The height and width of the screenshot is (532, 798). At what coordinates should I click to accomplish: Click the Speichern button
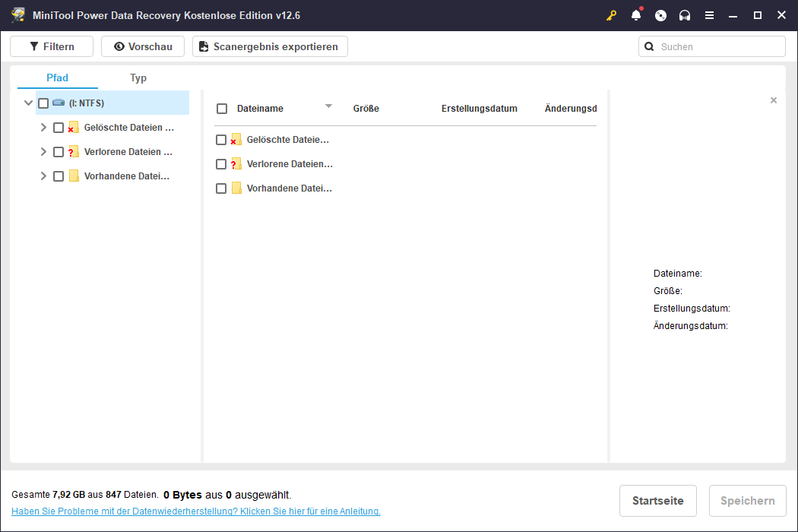click(x=748, y=501)
